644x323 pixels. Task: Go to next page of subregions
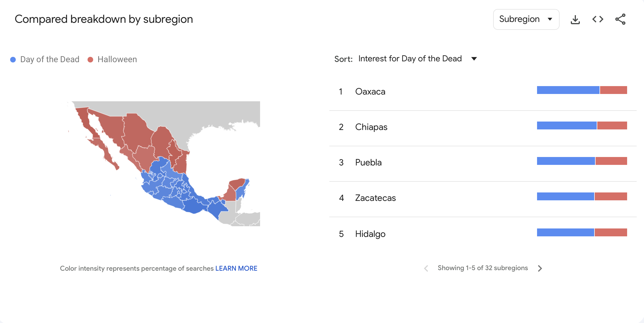coord(540,268)
